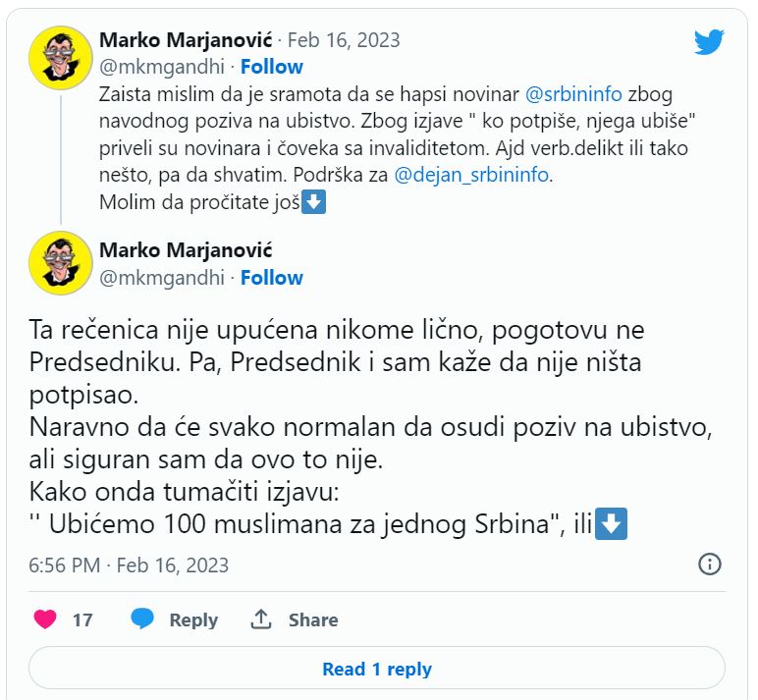Viewport: 758px width, 700px height.
Task: Click the Marko Marjanović name in top tweet
Action: 186,40
